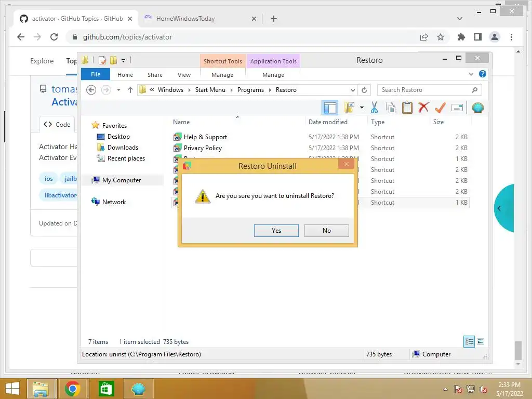Open recent locations dropdown in Explorer
Image resolution: width=532 pixels, height=399 pixels.
click(x=118, y=90)
